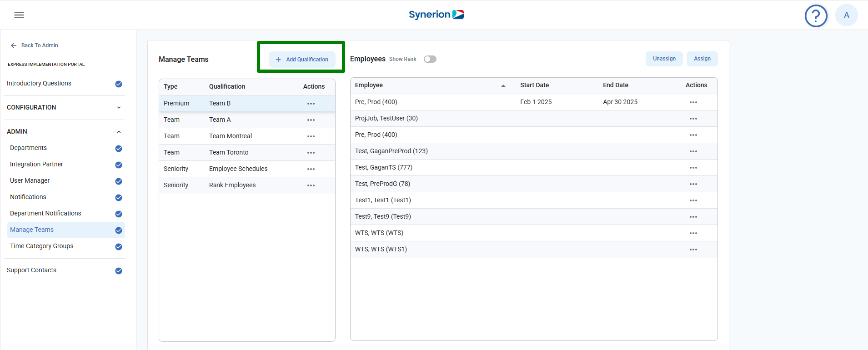Open actions for Test, GaganTS (777)
Viewport: 868px width, 350px height.
[x=693, y=168]
